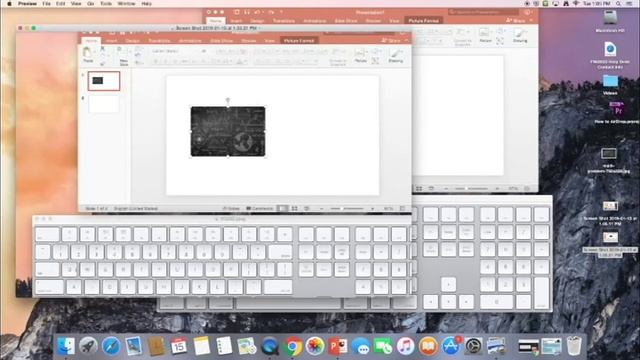Open Safari from the Dock
Image resolution: width=640 pixels, height=360 pixels.
click(x=111, y=346)
